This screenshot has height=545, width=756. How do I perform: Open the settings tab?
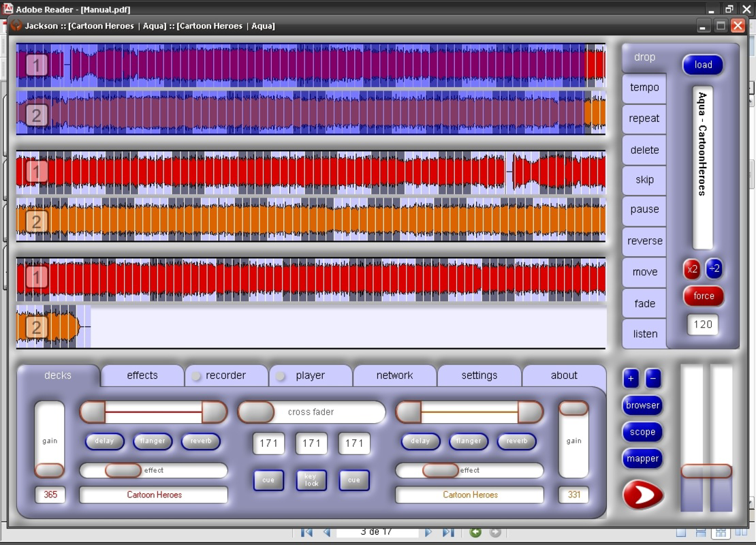[479, 375]
